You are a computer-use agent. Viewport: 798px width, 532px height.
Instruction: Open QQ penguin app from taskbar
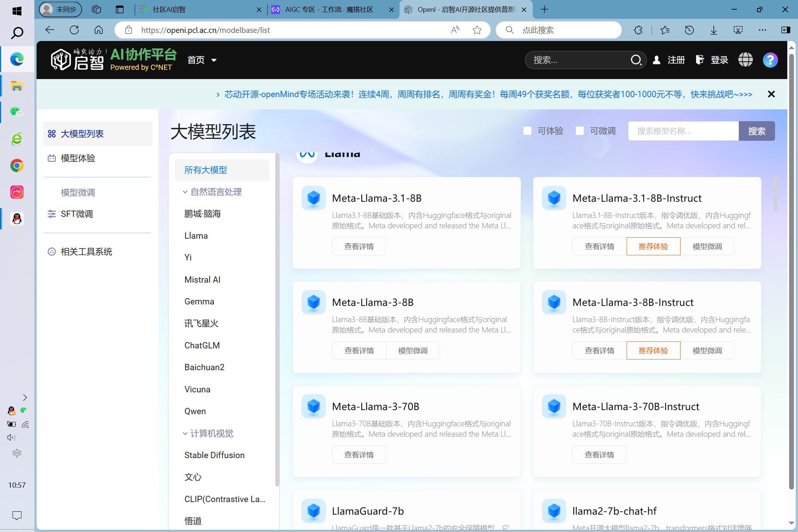pyautogui.click(x=17, y=219)
